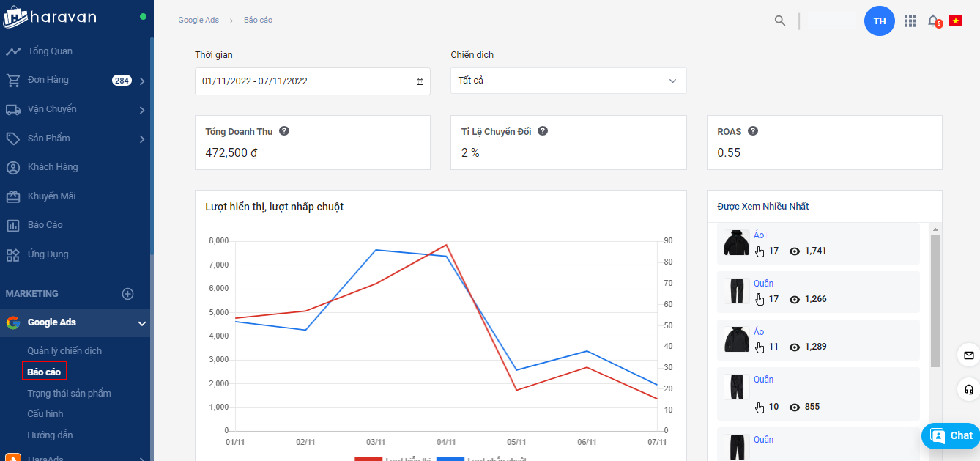Open the Chat button

(x=951, y=435)
